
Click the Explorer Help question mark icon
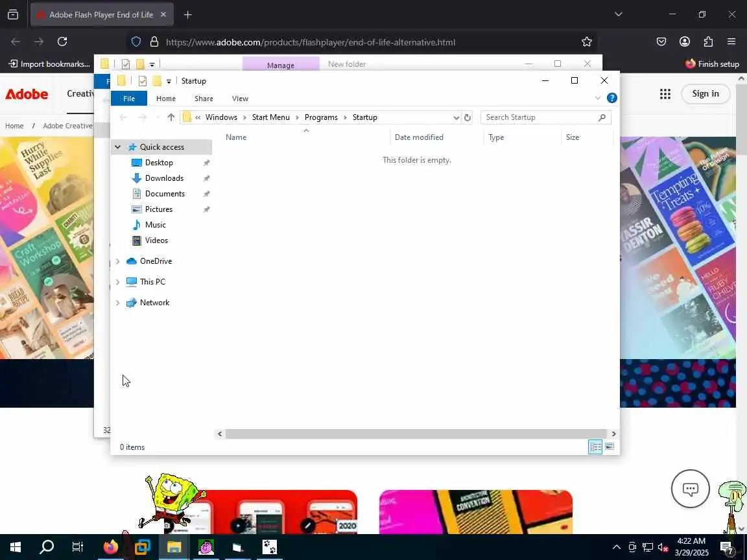(611, 98)
